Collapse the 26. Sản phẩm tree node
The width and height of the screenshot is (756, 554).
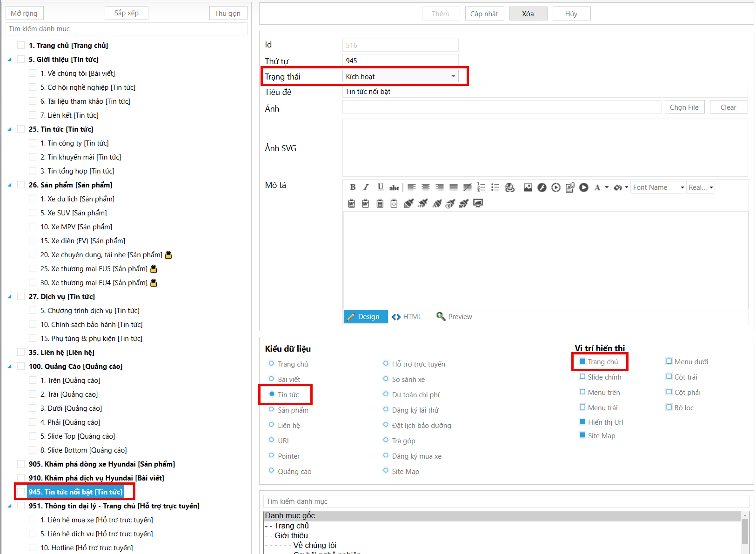tap(9, 185)
